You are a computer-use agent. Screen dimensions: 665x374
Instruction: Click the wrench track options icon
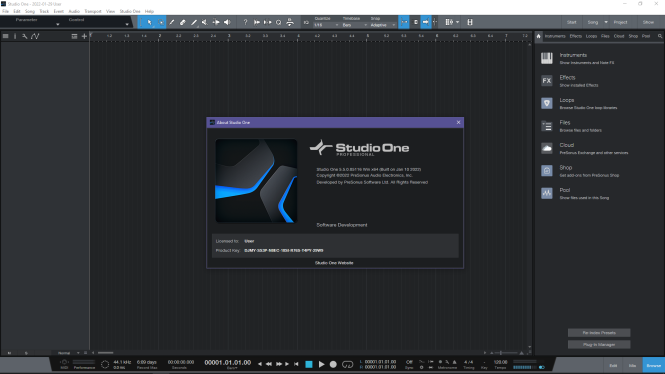(25, 36)
